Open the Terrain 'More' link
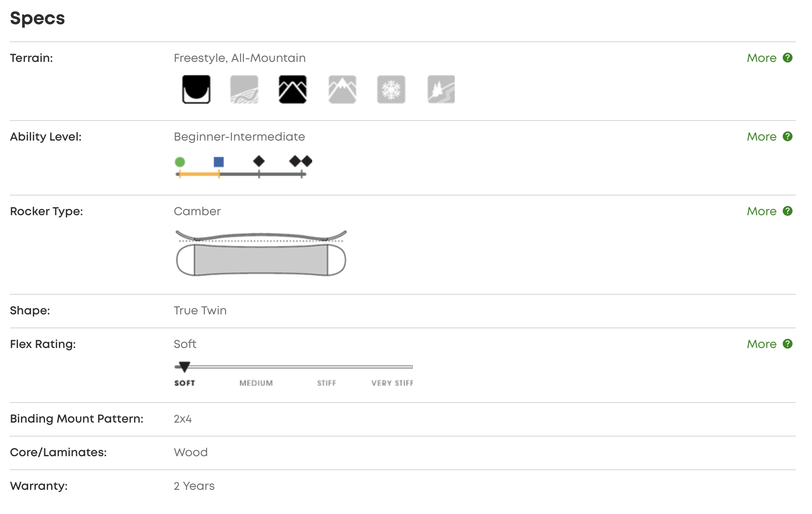 pos(761,58)
